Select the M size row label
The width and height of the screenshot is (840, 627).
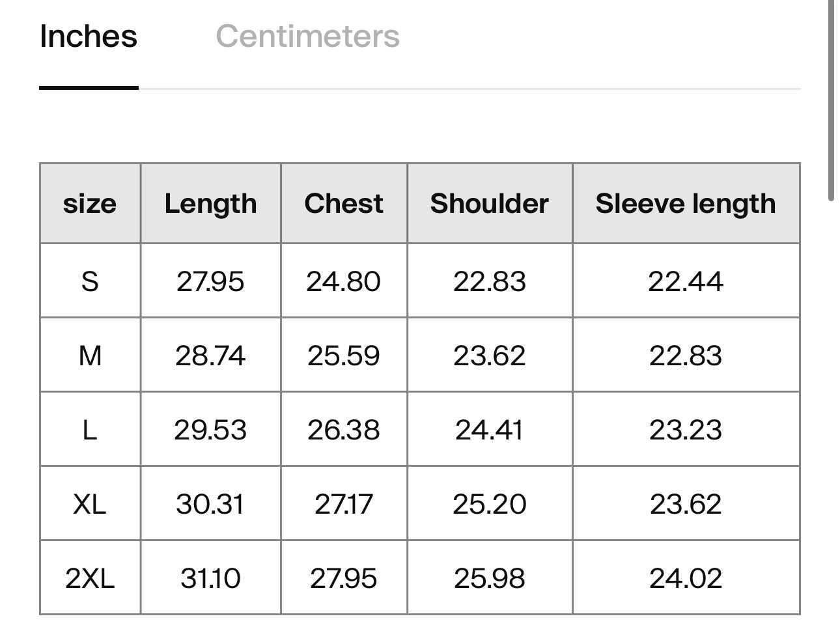(90, 355)
